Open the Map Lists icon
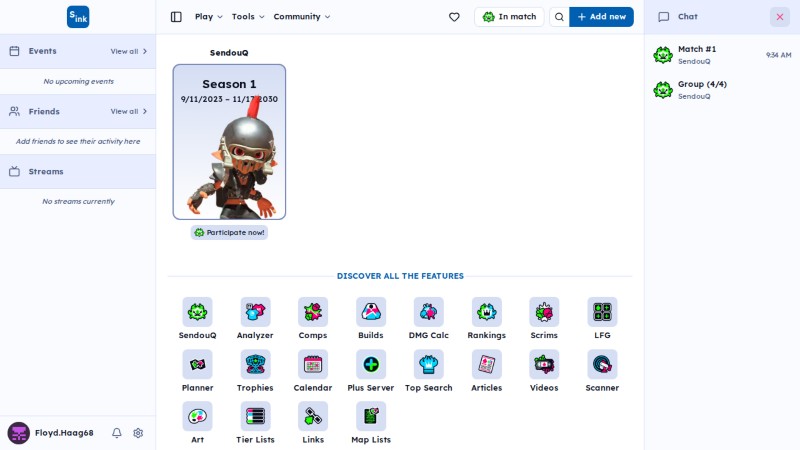This screenshot has height=450, width=800. pyautogui.click(x=371, y=416)
